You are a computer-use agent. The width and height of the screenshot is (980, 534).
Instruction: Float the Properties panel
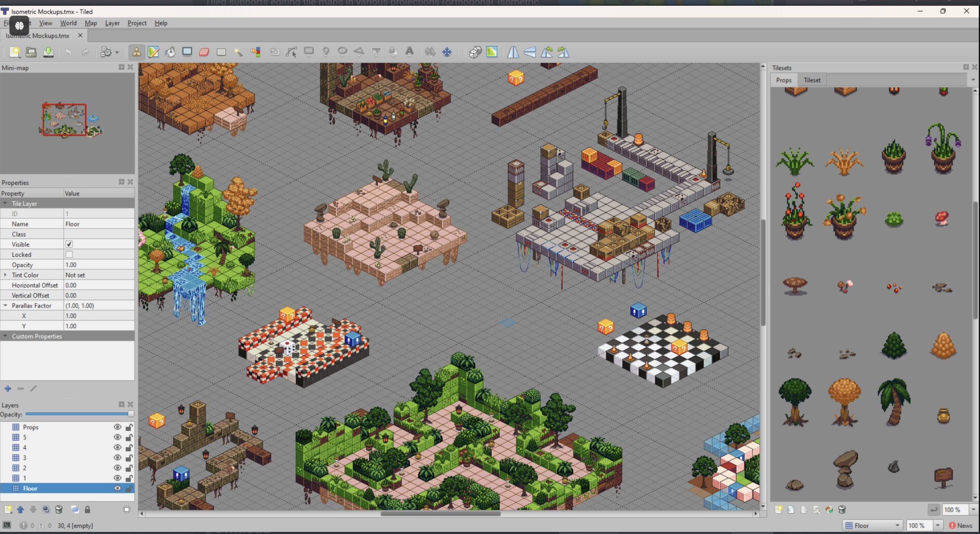[x=122, y=182]
